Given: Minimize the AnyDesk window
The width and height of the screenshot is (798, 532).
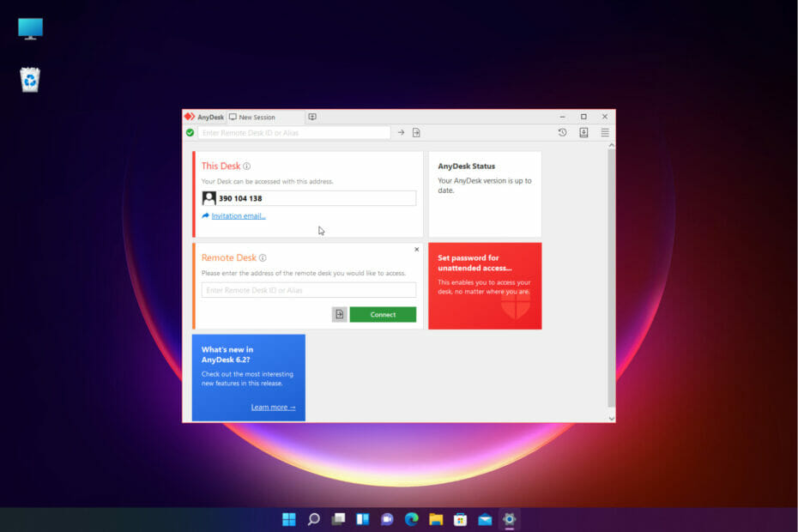Looking at the screenshot, I should [562, 117].
